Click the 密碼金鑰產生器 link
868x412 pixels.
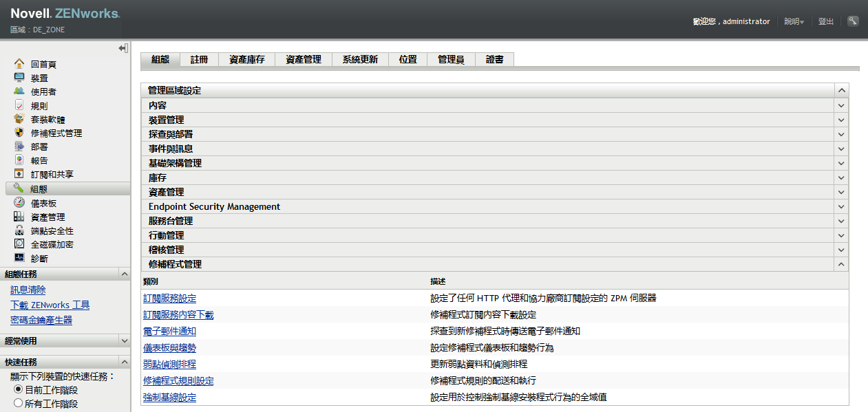click(41, 320)
